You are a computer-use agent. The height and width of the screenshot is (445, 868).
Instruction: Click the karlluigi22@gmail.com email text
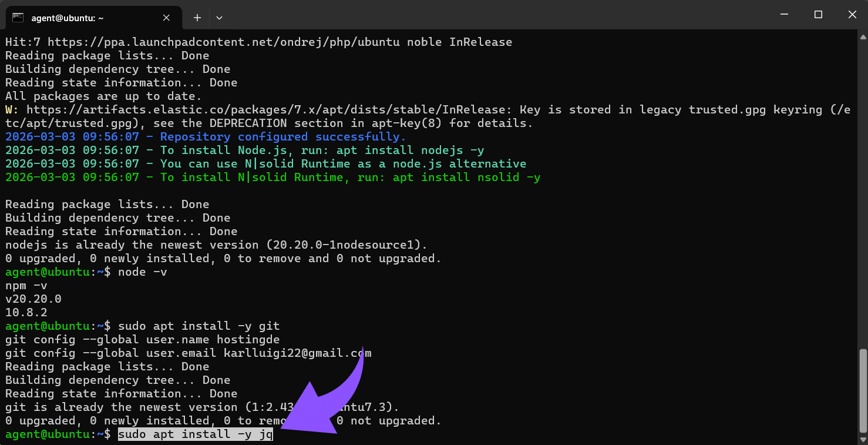click(x=297, y=353)
